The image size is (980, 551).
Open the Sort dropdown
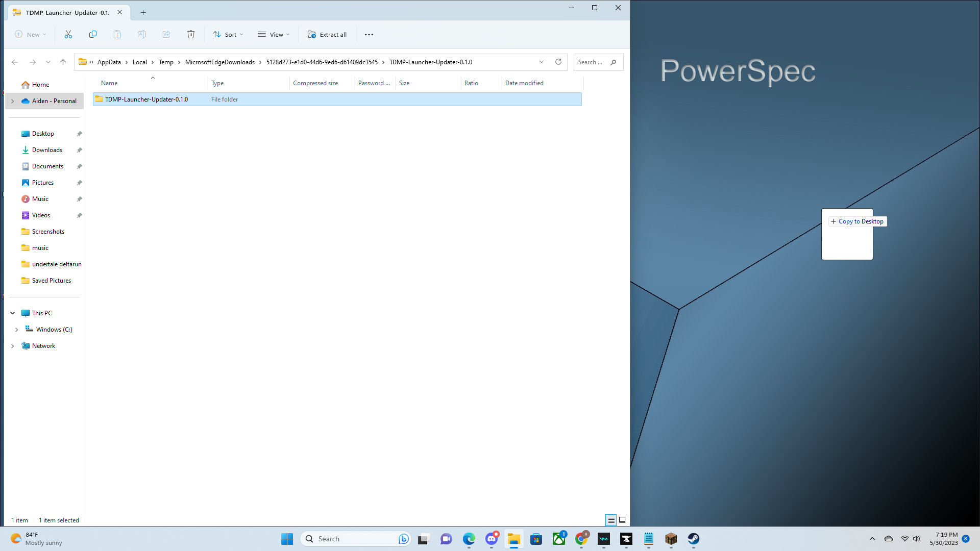coord(228,35)
